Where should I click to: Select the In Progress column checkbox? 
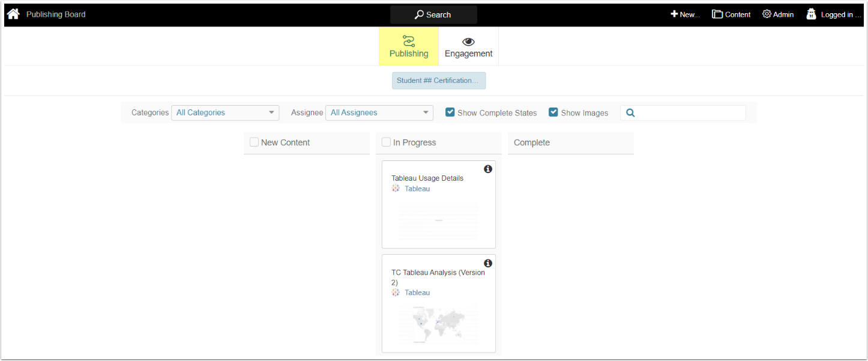(386, 142)
